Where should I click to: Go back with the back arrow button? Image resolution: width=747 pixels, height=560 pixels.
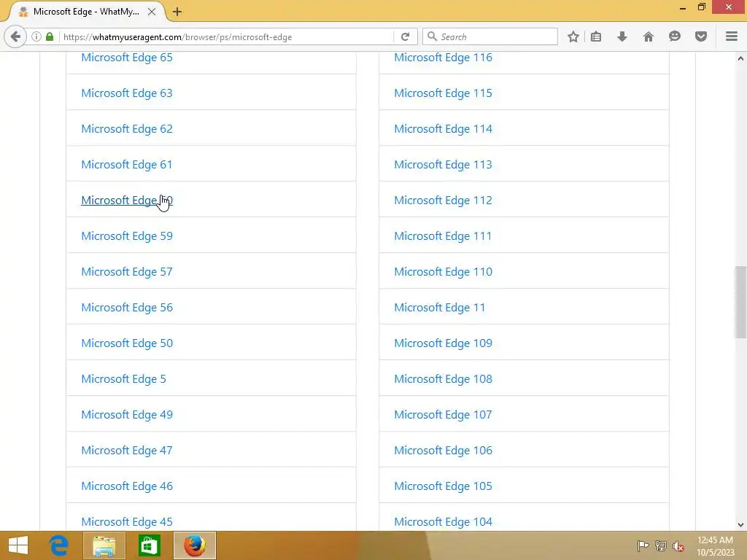pyautogui.click(x=15, y=36)
